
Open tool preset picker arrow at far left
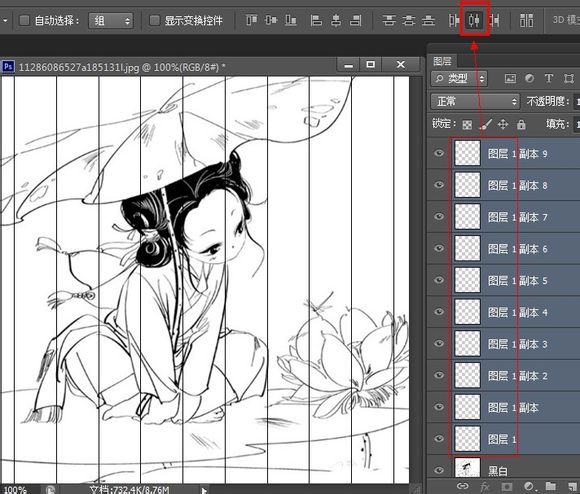[5, 20]
